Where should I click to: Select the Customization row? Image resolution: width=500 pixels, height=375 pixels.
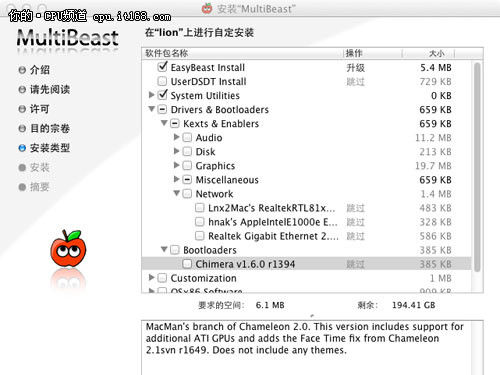[306, 278]
